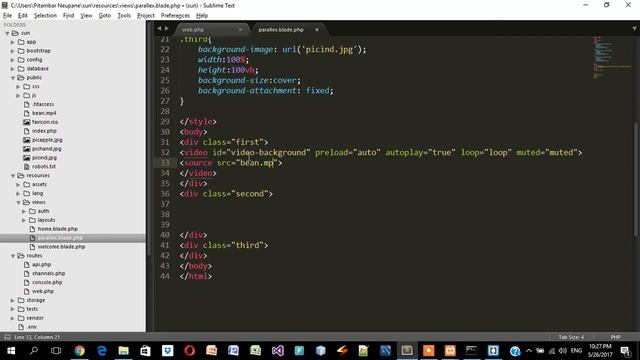Open the Find menu
The image size is (640, 360).
(x=69, y=16)
